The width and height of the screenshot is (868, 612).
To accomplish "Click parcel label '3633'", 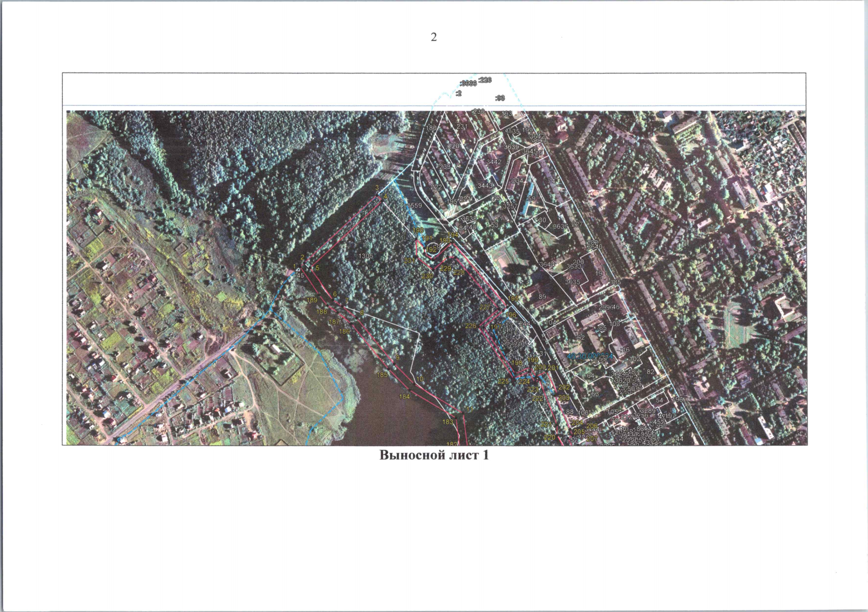I will 574,266.
